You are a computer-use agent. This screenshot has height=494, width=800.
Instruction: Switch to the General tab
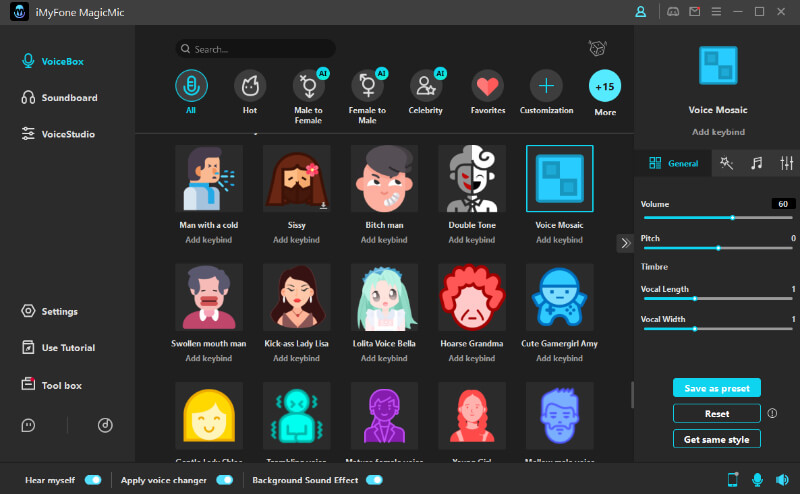coord(673,163)
